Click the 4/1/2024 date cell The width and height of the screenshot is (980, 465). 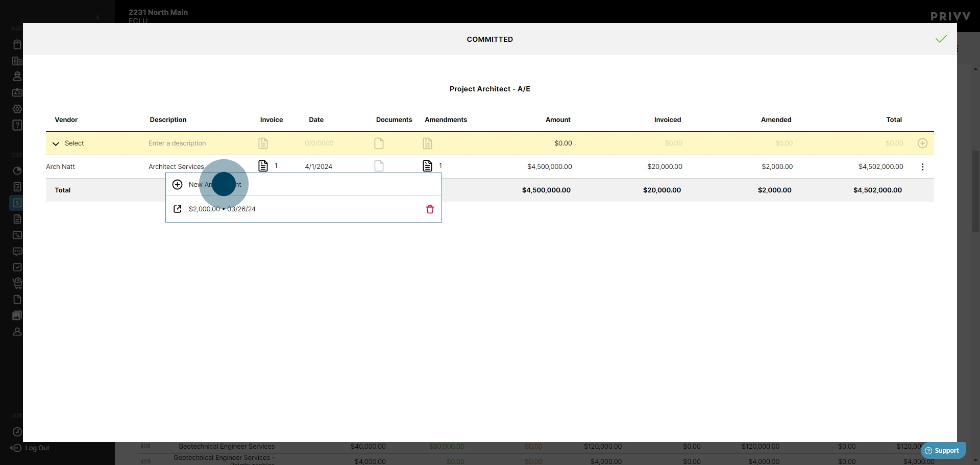tap(318, 167)
